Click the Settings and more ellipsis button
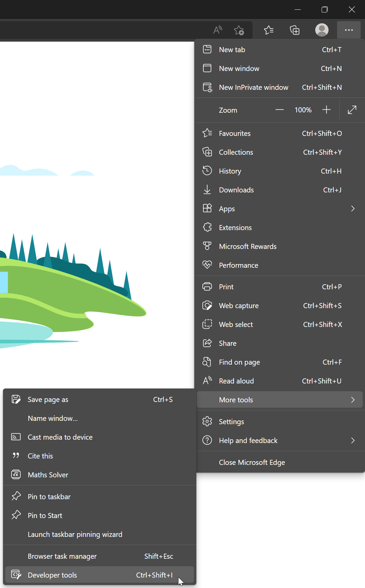The width and height of the screenshot is (365, 588). pyautogui.click(x=349, y=30)
